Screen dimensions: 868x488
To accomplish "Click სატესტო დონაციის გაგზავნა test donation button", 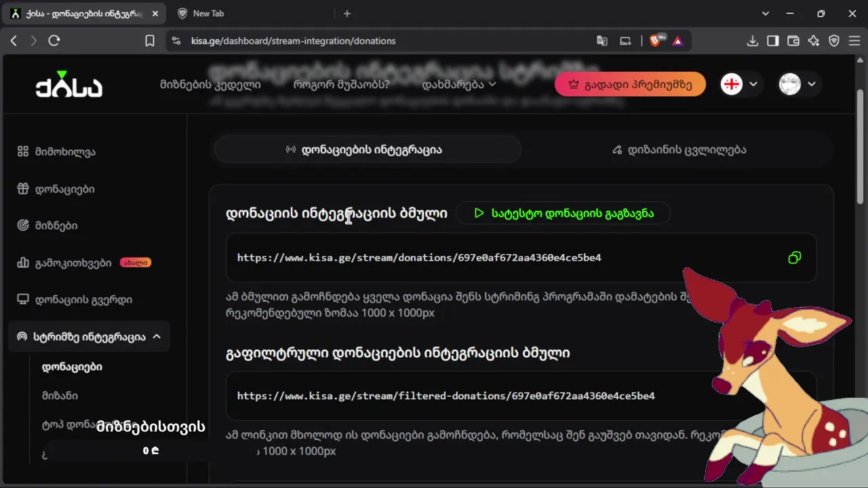I will (564, 213).
